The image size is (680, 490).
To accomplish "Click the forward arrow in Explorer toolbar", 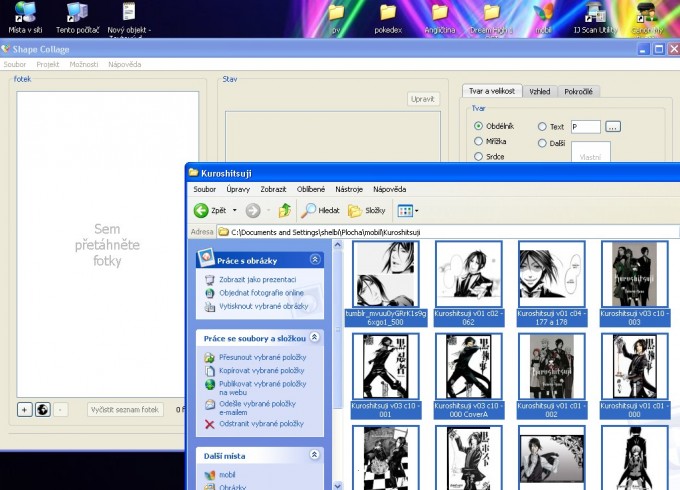I will (253, 211).
